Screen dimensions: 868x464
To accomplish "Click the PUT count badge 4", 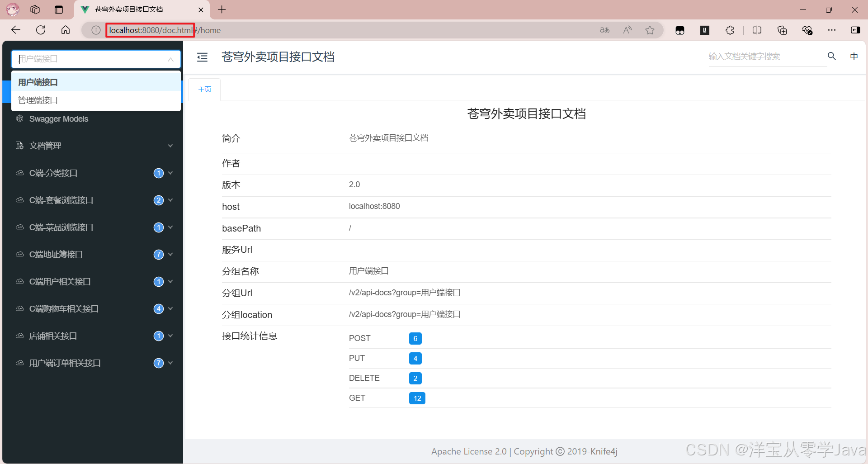I will [415, 358].
